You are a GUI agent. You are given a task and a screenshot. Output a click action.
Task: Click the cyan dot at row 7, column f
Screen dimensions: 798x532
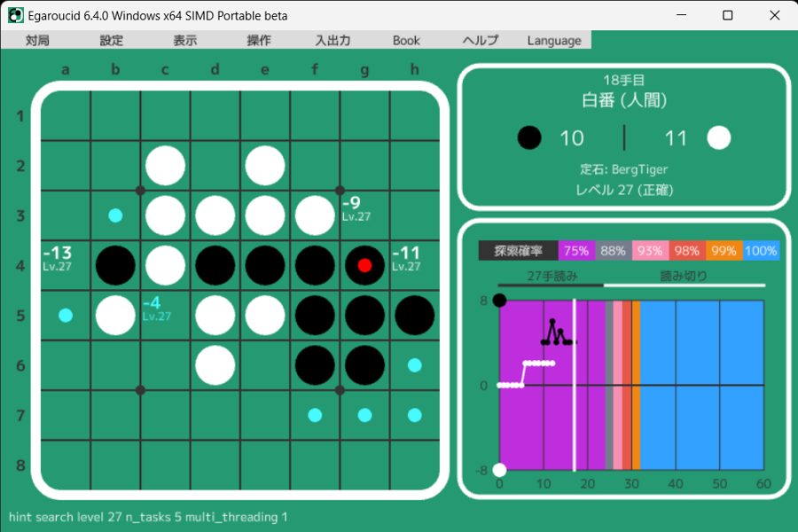[x=315, y=414]
